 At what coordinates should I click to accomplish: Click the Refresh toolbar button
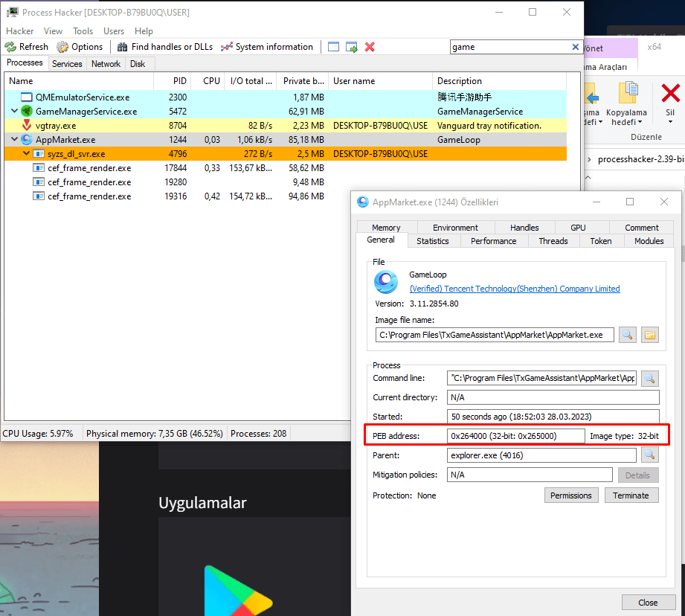click(26, 47)
